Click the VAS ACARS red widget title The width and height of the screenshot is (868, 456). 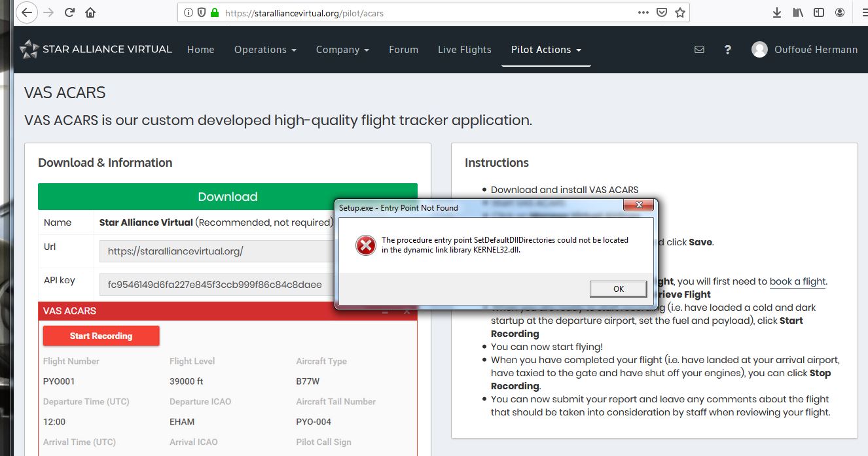(69, 311)
